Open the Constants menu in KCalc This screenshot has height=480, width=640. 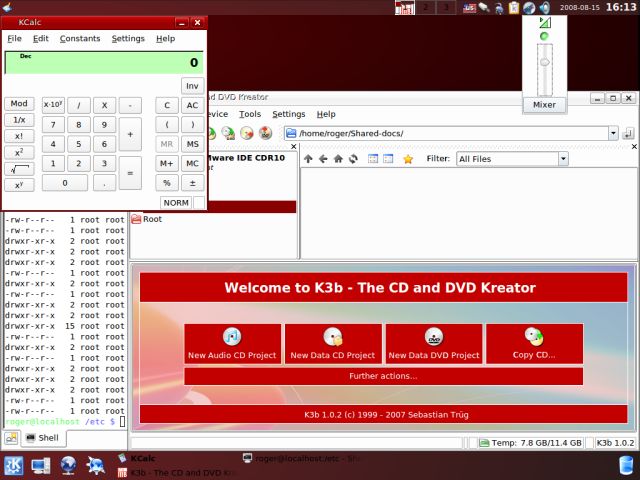click(x=80, y=39)
